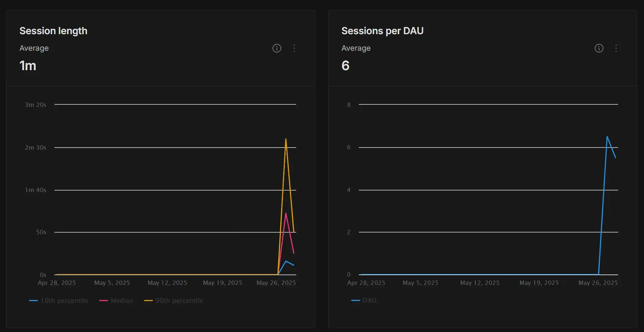The height and width of the screenshot is (332, 644).
Task: Click May 26, 2025 on Session length chart
Action: (x=276, y=283)
